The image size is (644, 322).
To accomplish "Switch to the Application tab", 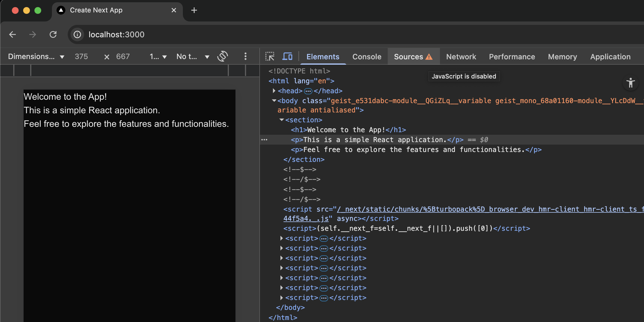I will click(x=610, y=57).
